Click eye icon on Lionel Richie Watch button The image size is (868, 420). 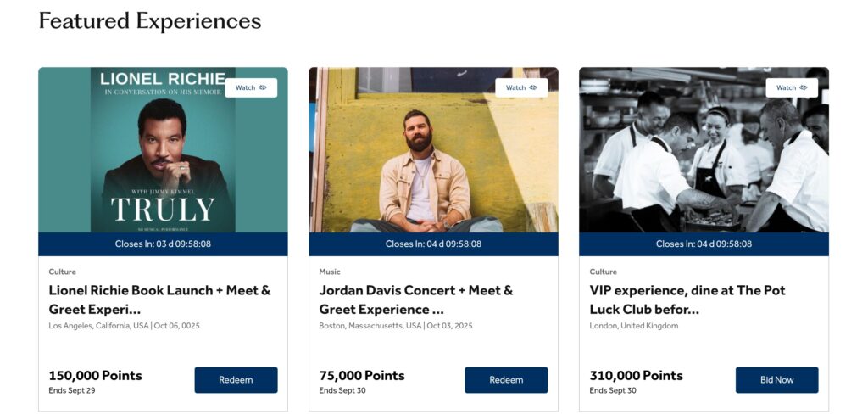(x=263, y=87)
